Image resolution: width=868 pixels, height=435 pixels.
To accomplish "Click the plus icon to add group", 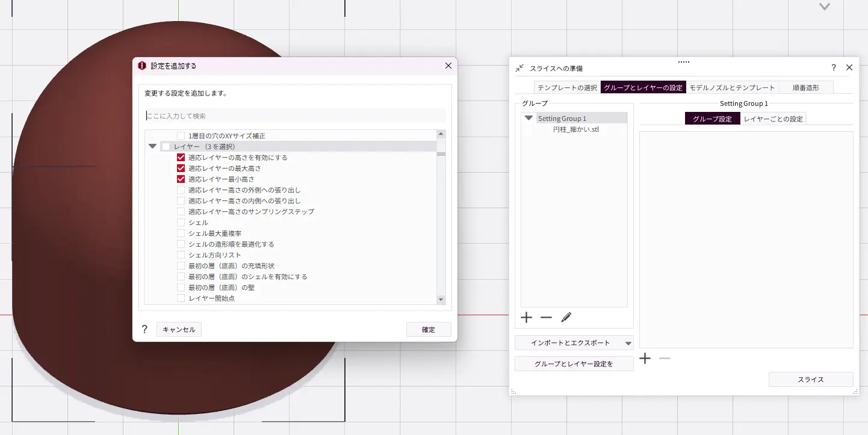I will [x=526, y=318].
